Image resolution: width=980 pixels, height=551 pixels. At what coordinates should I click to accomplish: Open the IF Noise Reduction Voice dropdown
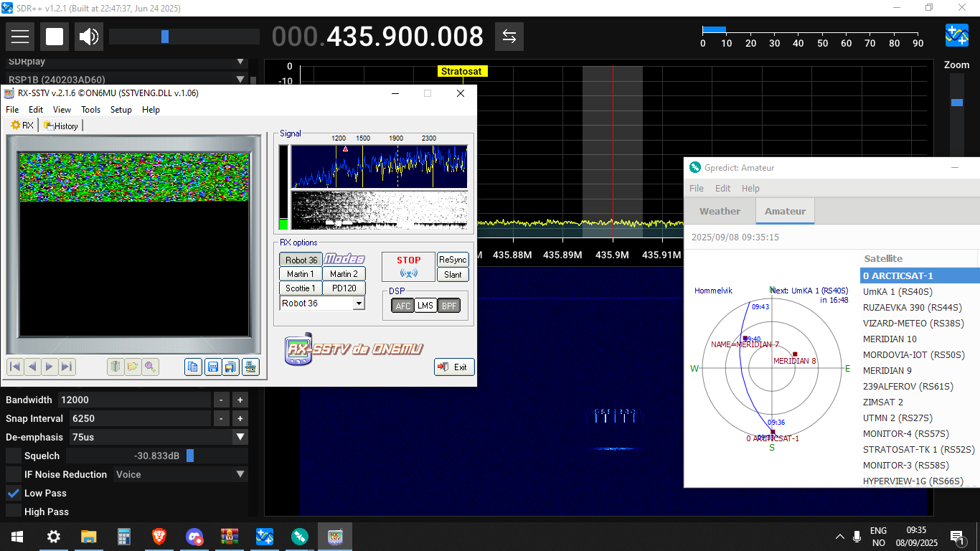[x=240, y=474]
